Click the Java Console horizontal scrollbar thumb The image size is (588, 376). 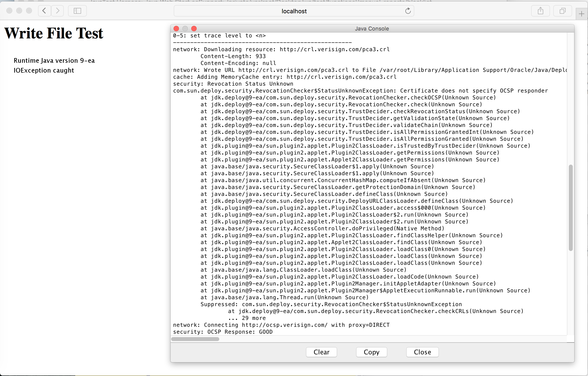click(195, 339)
